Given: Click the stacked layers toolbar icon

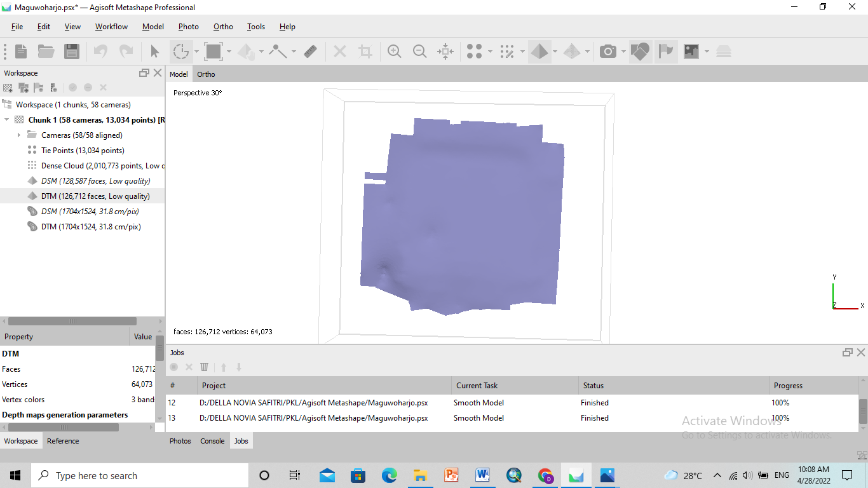Looking at the screenshot, I should pyautogui.click(x=724, y=51).
